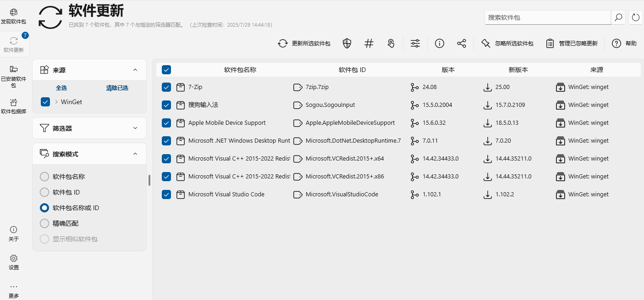Sort by 软件包名称 column header
This screenshot has width=644, height=300.
tap(240, 70)
